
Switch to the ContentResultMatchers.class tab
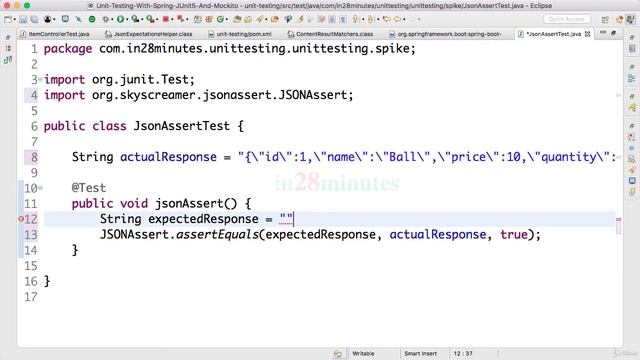tap(330, 34)
